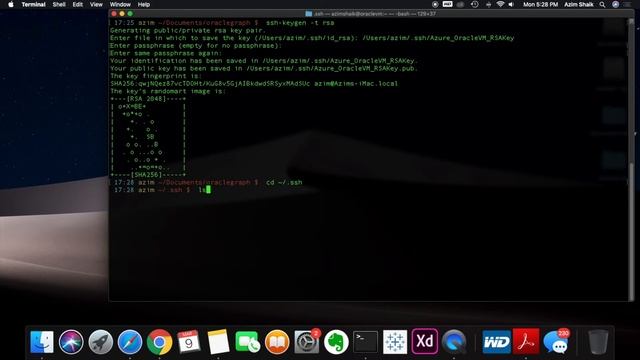The height and width of the screenshot is (360, 640).
Task: Open Safari browser from Dock
Action: (130, 342)
